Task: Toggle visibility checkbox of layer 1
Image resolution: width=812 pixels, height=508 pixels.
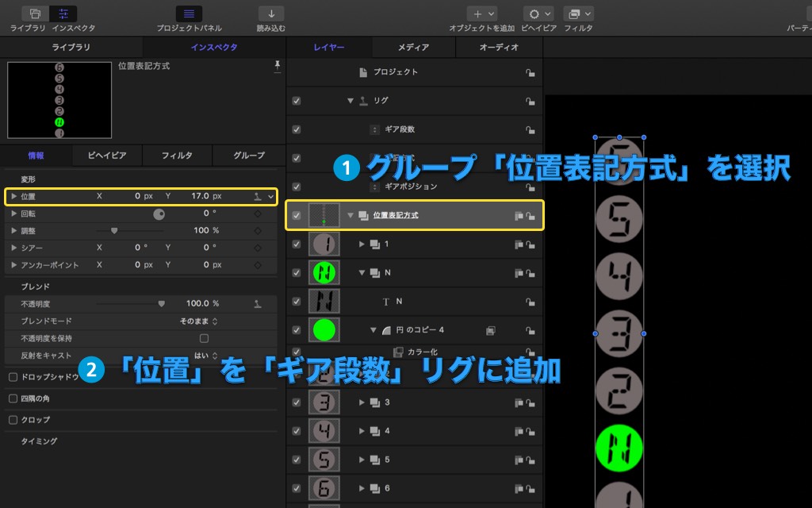Action: (x=297, y=244)
